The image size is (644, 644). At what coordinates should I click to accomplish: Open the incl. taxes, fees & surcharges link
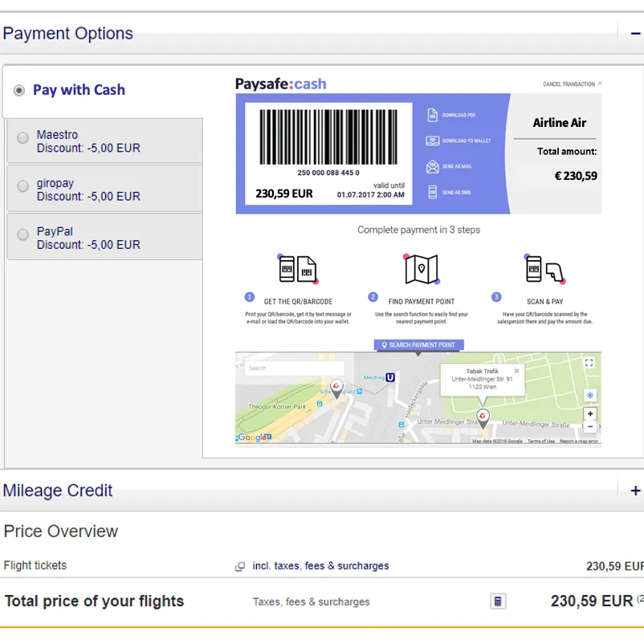[320, 566]
